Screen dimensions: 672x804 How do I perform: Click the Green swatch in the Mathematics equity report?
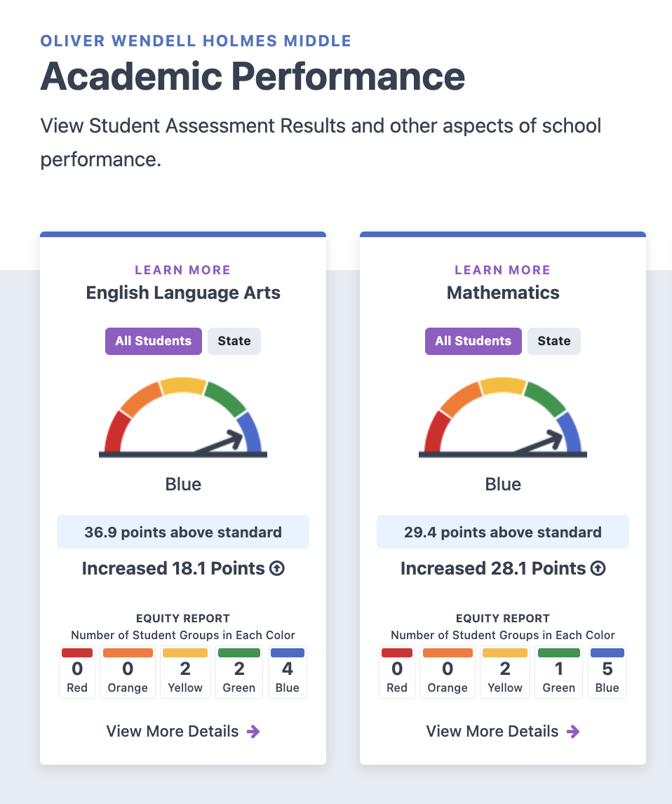pyautogui.click(x=559, y=653)
